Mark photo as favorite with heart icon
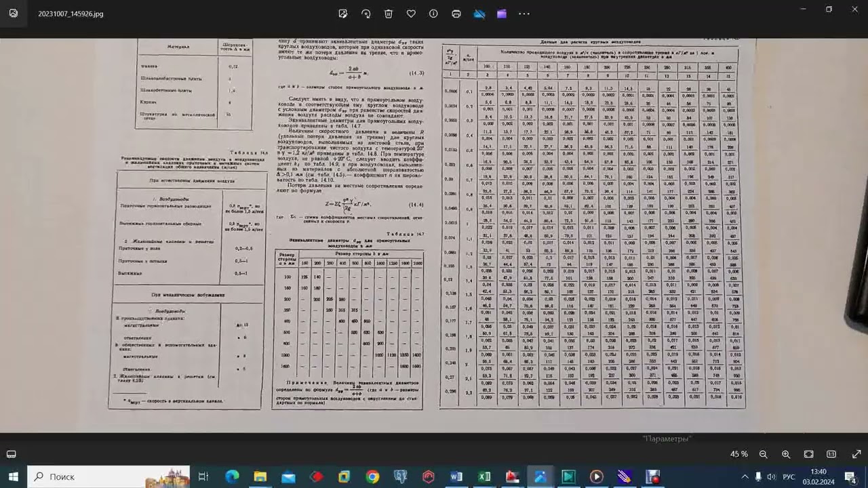 [411, 14]
